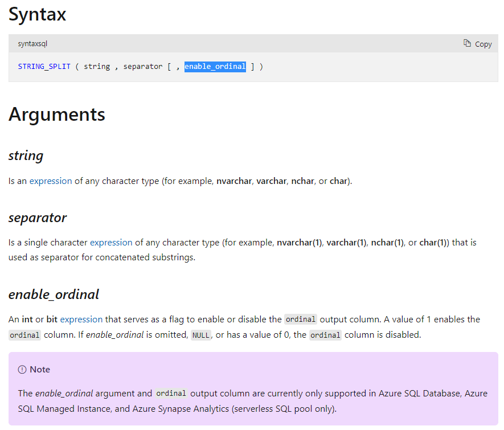The width and height of the screenshot is (504, 430).
Task: Open the expression link under string
Action: click(51, 181)
